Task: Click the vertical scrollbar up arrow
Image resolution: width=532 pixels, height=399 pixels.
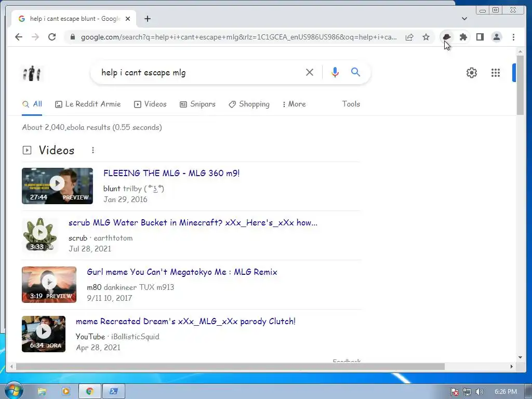Action: 520,51
